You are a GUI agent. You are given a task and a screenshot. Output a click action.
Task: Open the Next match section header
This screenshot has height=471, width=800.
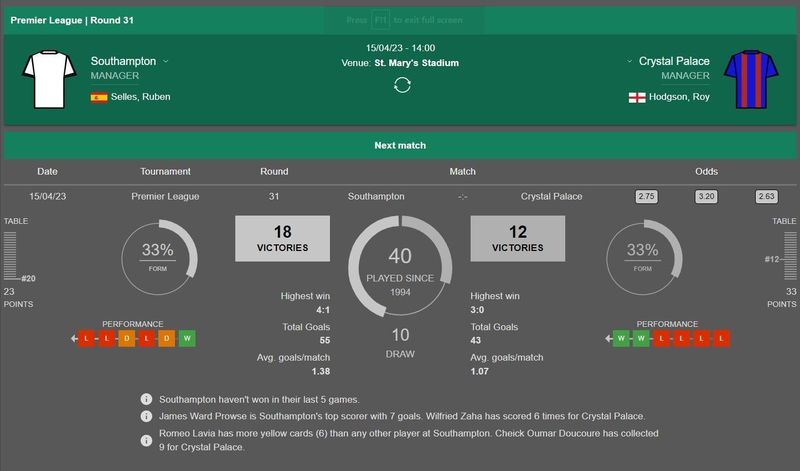point(400,145)
